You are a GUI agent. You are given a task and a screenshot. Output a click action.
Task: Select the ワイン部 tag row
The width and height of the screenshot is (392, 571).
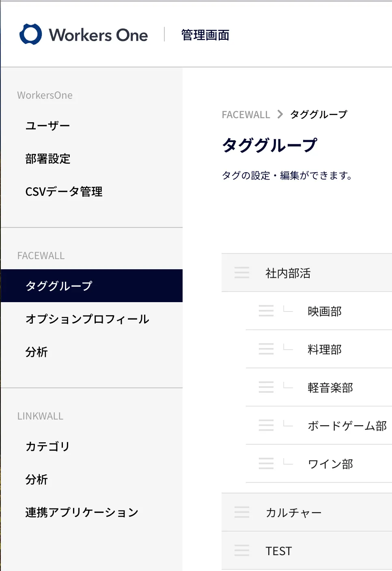coord(319,463)
